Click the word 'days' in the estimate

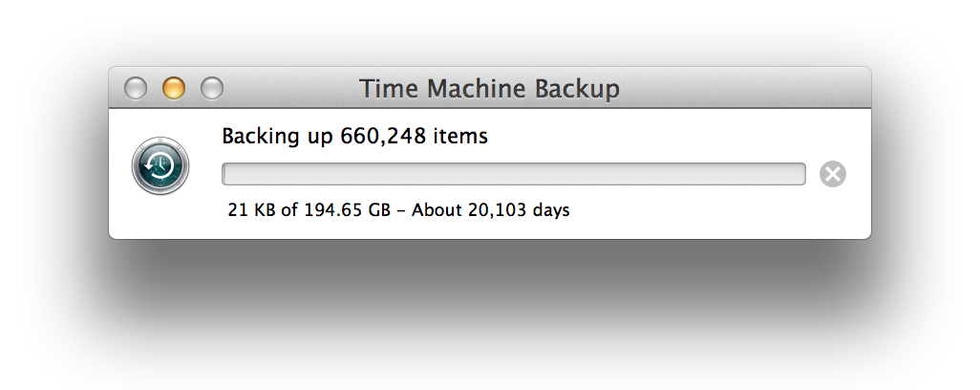(551, 210)
